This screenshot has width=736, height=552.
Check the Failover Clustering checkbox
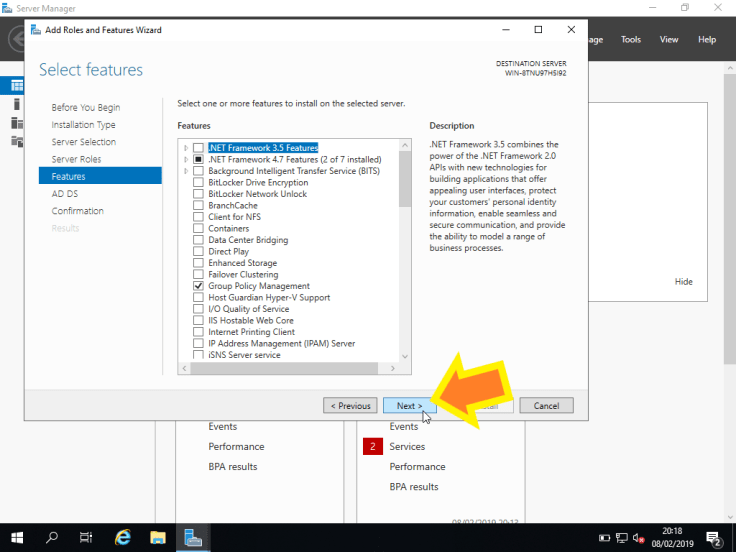point(198,275)
